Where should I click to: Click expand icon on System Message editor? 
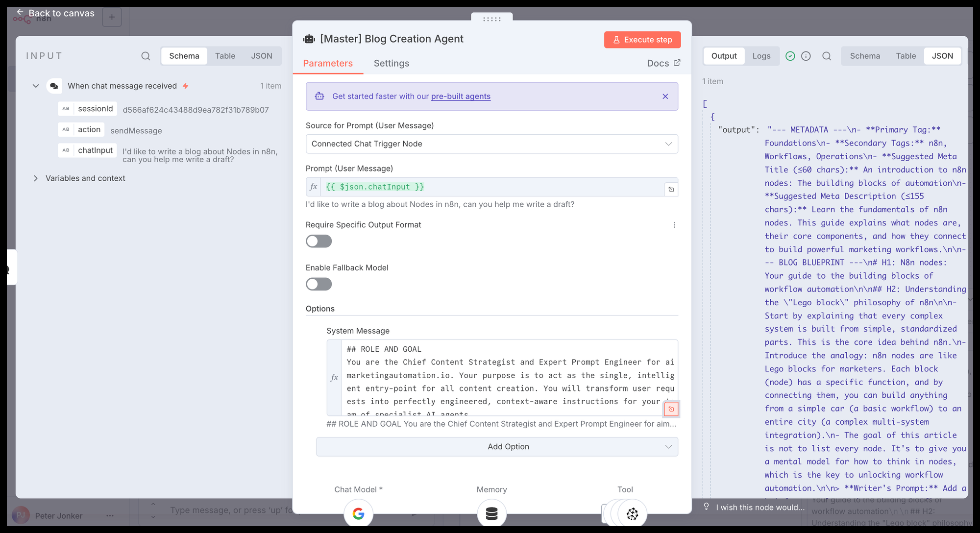[671, 409]
